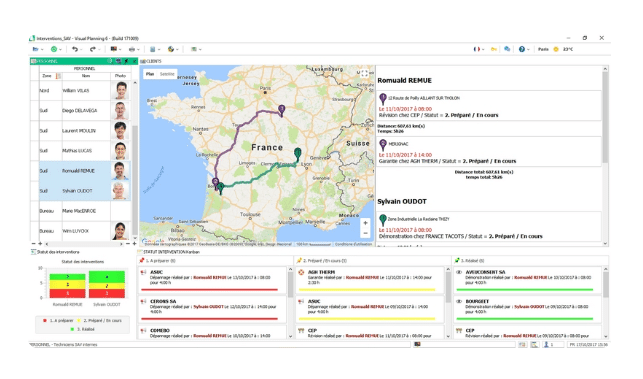Click the blue chat bubbles icon
Screen dimensions: 643x379
pyautogui.click(x=507, y=49)
